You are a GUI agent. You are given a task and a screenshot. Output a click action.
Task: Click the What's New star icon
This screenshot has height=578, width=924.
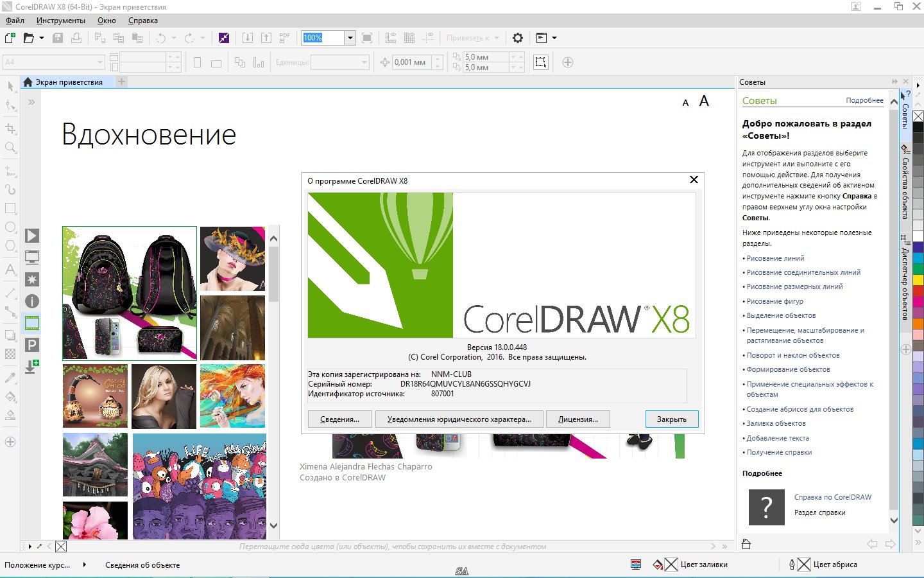(x=32, y=279)
